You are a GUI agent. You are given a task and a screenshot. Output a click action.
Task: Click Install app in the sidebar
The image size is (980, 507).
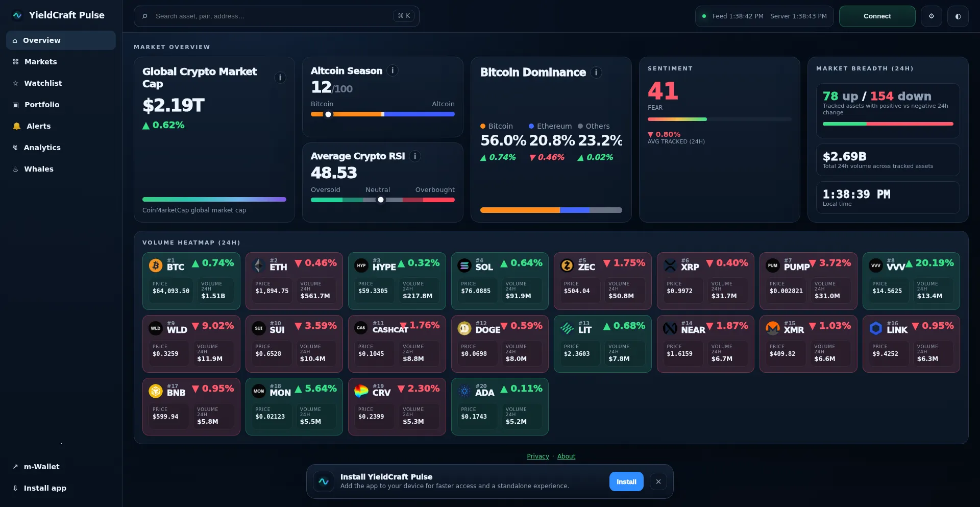tap(61, 488)
